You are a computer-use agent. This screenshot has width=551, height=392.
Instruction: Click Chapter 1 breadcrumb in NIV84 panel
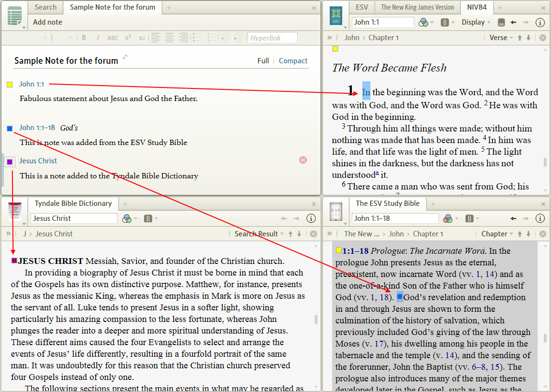383,38
